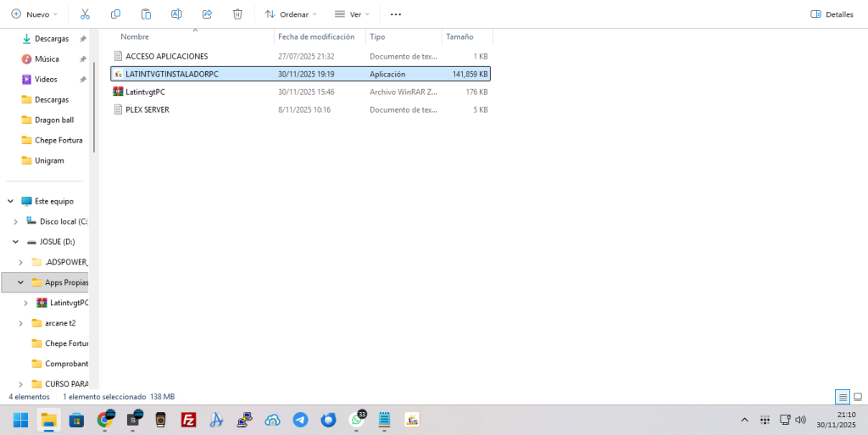Image resolution: width=868 pixels, height=435 pixels.
Task: Open the Ordenar dropdown
Action: 291,14
